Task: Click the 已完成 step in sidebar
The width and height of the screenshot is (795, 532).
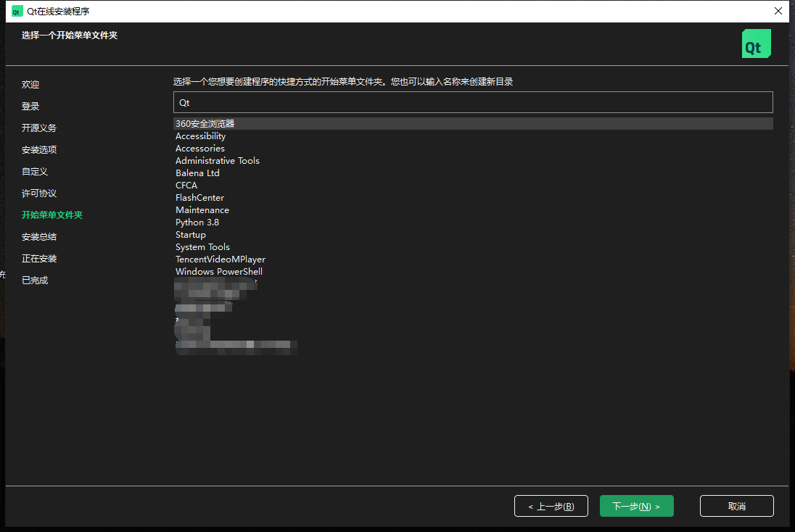Action: point(35,280)
